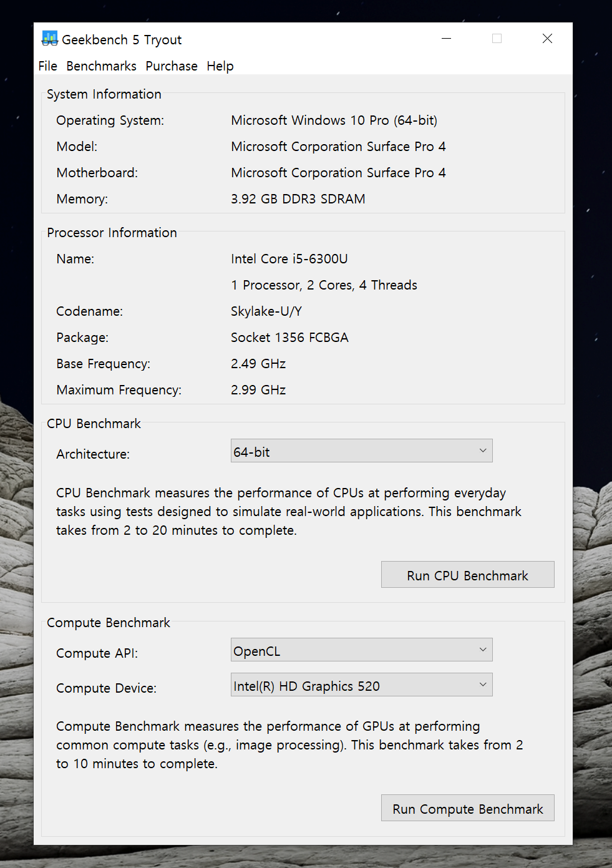Minimize the Geekbench 5 Tryout window
The width and height of the screenshot is (612, 868).
click(446, 39)
